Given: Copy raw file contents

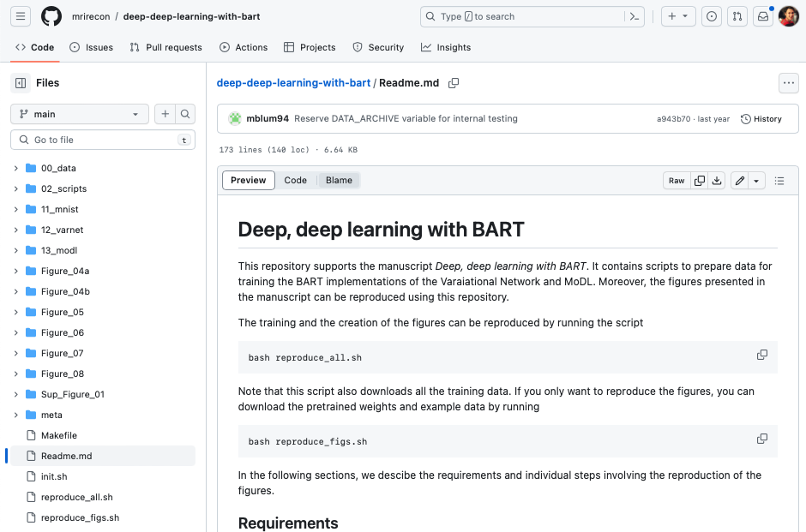Looking at the screenshot, I should (x=700, y=181).
